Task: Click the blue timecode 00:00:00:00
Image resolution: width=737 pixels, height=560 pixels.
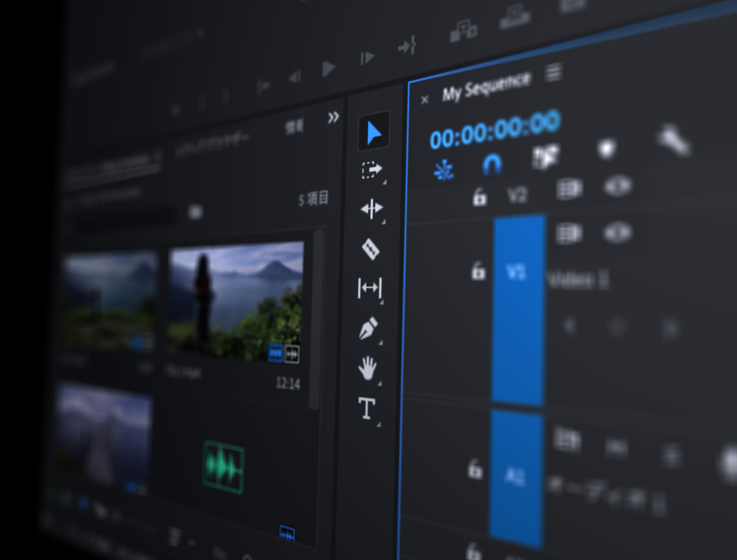Action: pos(495,130)
